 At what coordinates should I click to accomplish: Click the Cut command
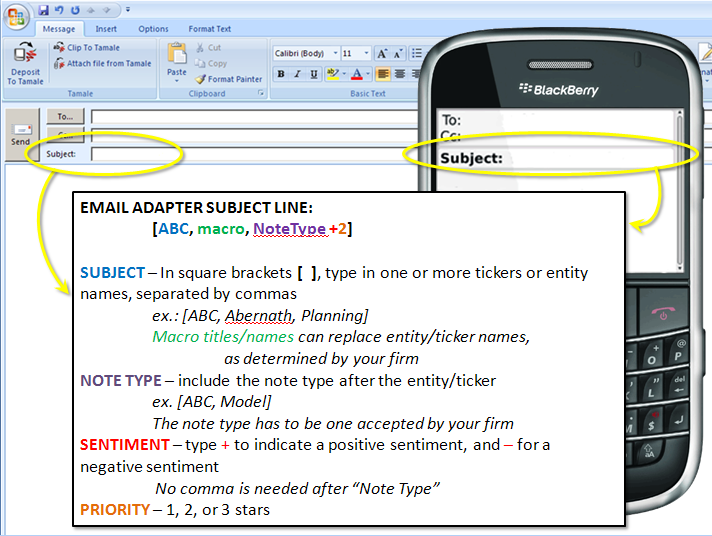[208, 48]
